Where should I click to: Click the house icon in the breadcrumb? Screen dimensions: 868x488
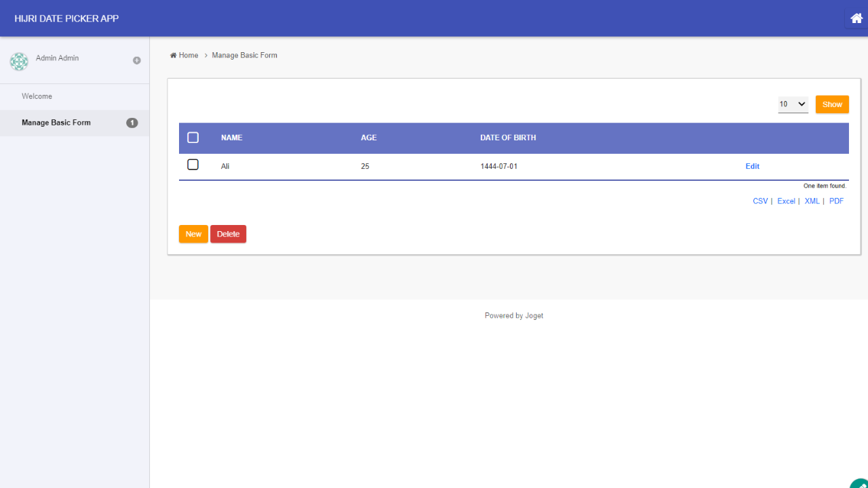tap(174, 56)
